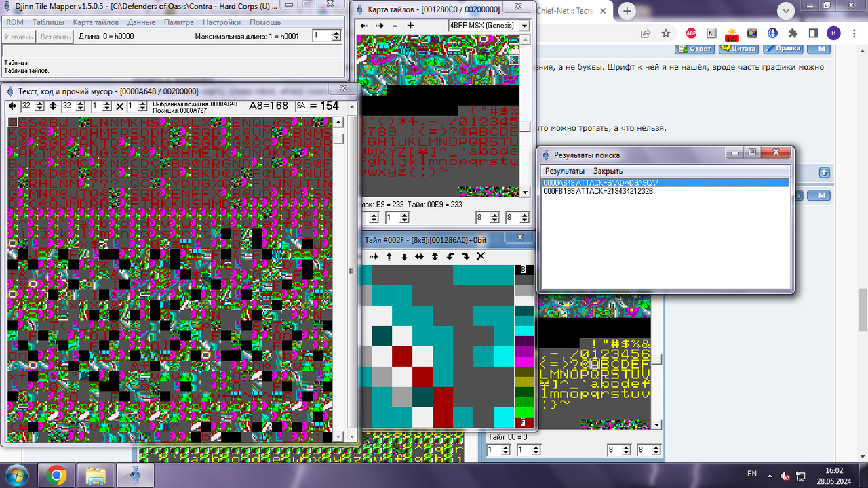
Task: Open the Данные menu
Action: [x=141, y=22]
